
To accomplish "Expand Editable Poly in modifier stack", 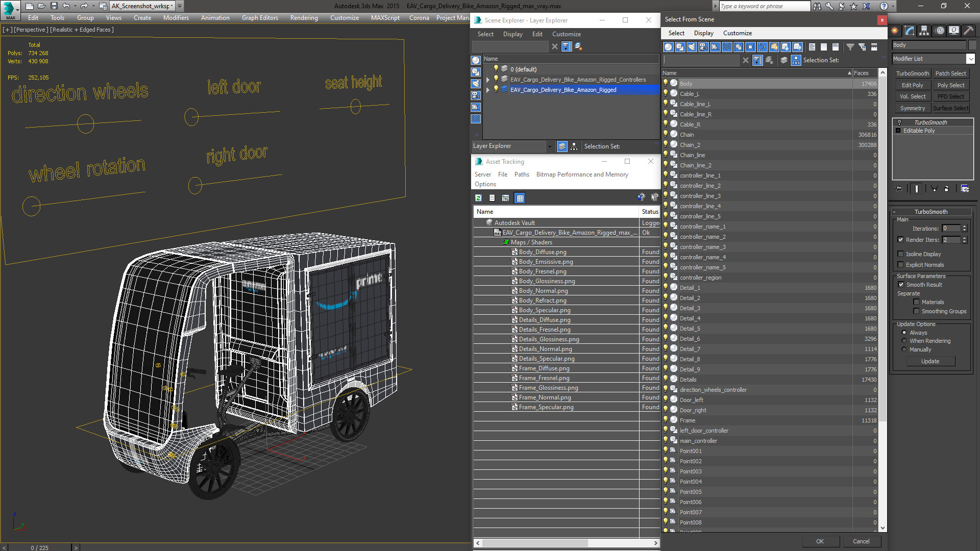I will [x=898, y=131].
